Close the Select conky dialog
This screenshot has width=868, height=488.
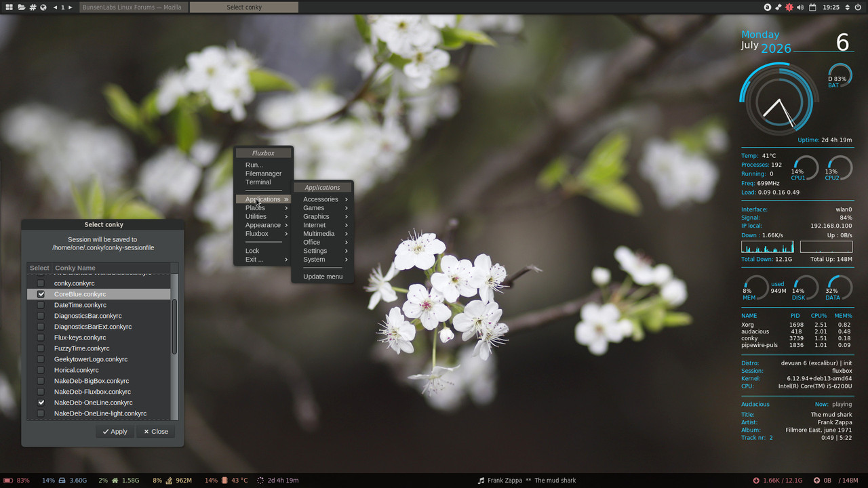(156, 432)
